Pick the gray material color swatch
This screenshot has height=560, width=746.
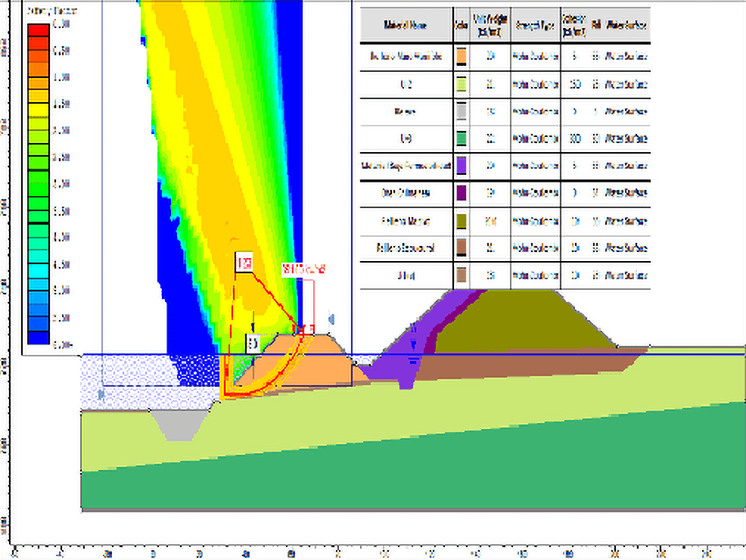[x=462, y=112]
